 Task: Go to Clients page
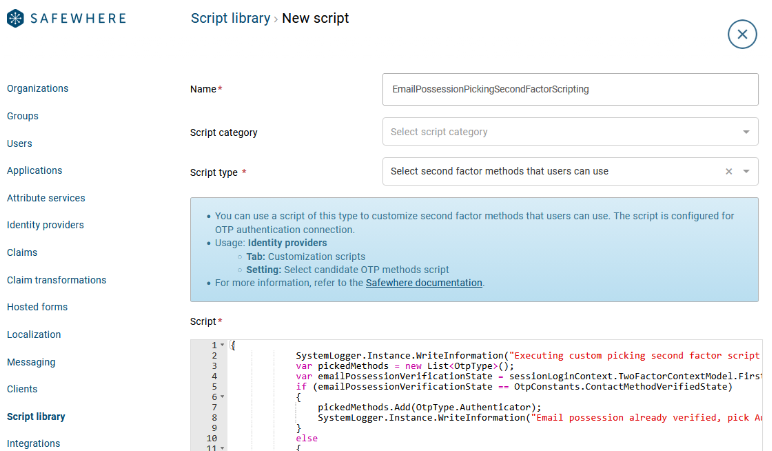[22, 389]
